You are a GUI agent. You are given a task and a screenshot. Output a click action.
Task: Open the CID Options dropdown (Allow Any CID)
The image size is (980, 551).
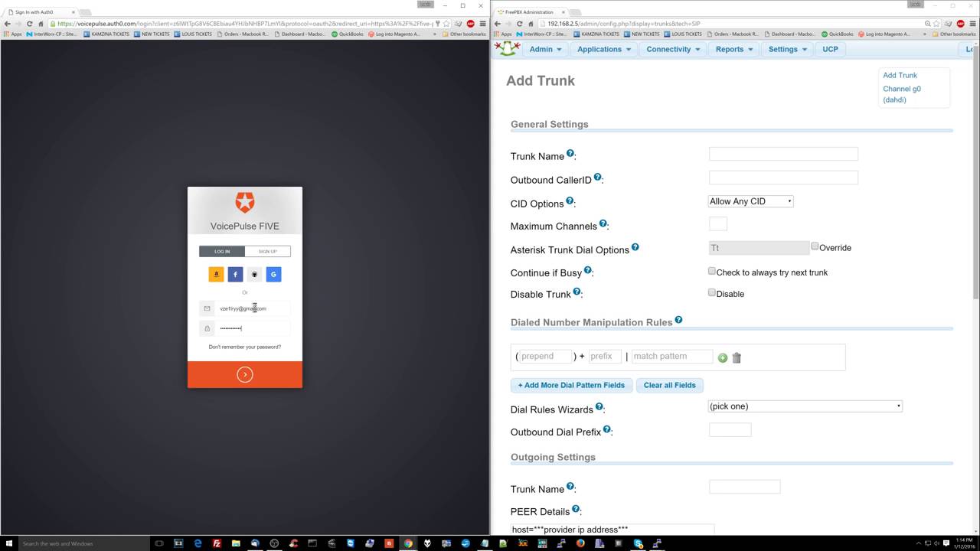751,201
